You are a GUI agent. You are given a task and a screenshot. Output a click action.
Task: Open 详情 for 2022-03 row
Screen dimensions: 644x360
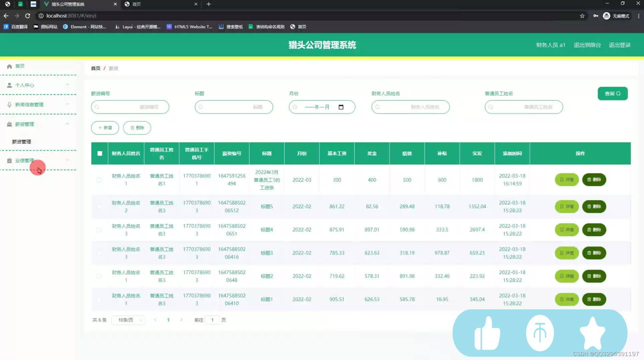(567, 180)
